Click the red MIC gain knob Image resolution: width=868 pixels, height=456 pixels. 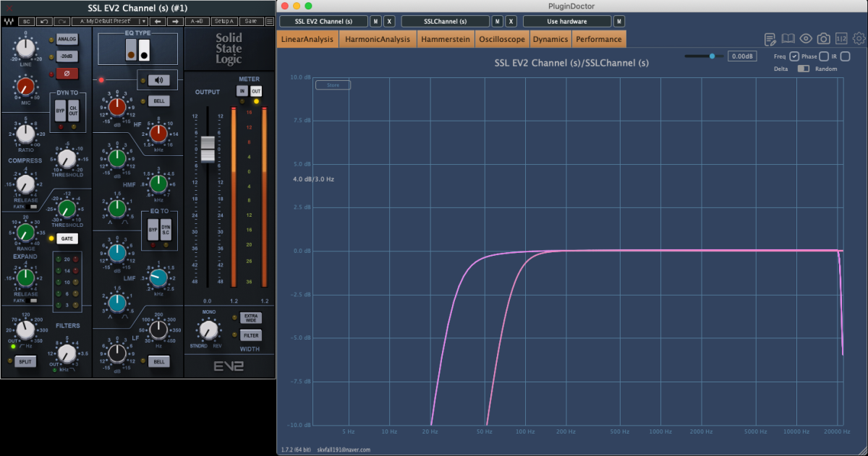[x=26, y=87]
